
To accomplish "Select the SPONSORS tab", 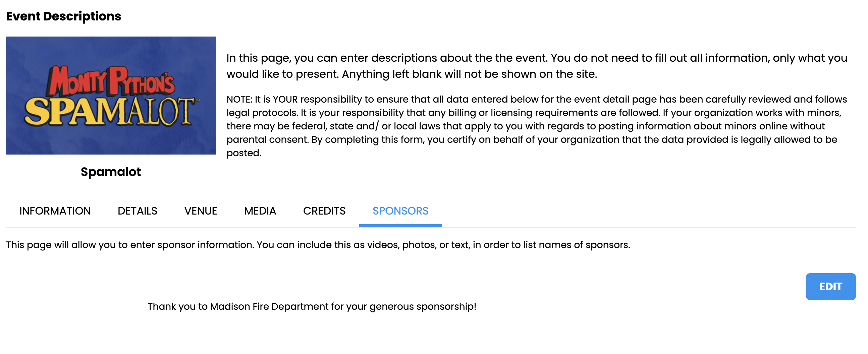I will [400, 211].
